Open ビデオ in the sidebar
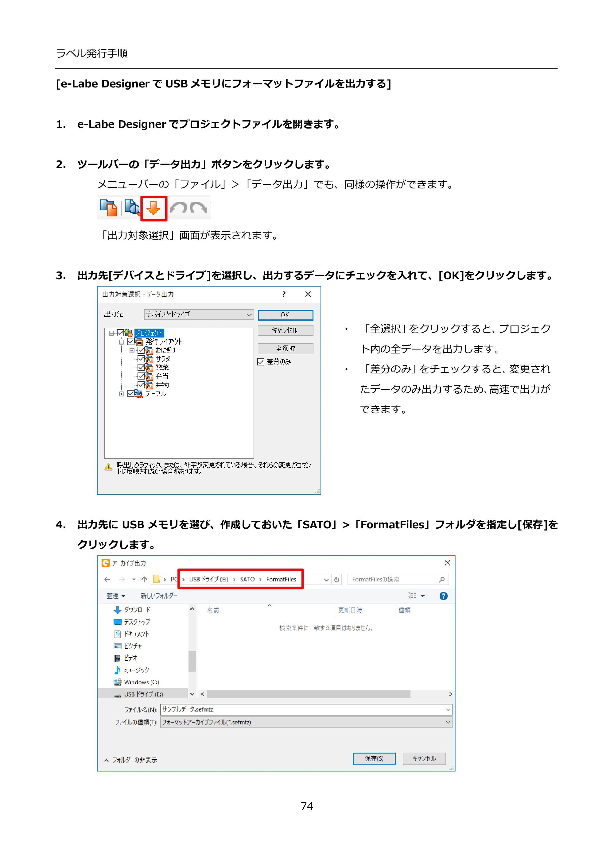This screenshot has width=614, height=868. (126, 658)
